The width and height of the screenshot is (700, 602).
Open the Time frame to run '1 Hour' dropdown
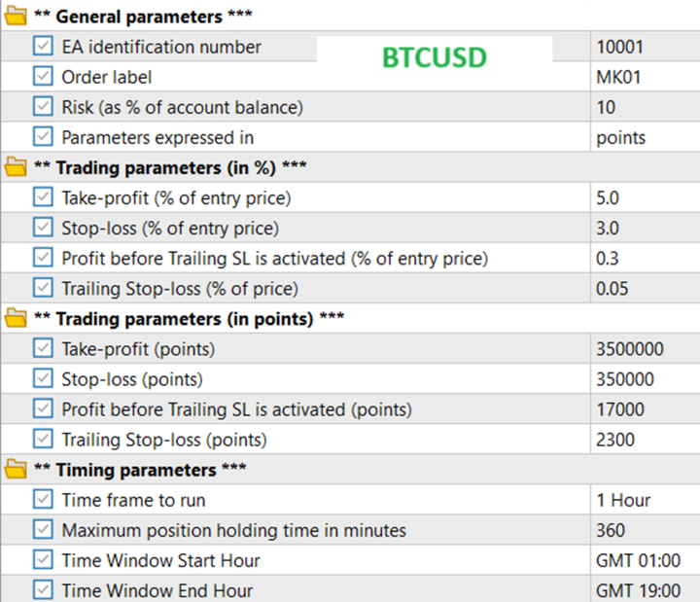[642, 500]
